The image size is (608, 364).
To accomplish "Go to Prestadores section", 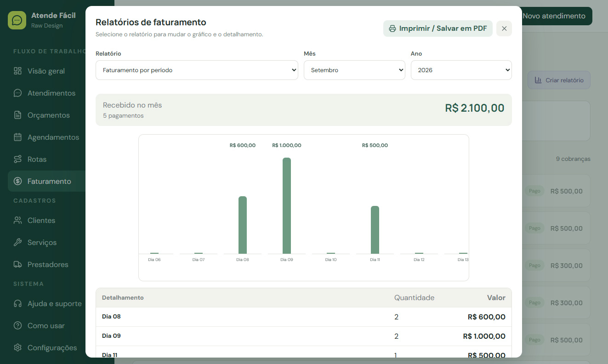I will [47, 264].
